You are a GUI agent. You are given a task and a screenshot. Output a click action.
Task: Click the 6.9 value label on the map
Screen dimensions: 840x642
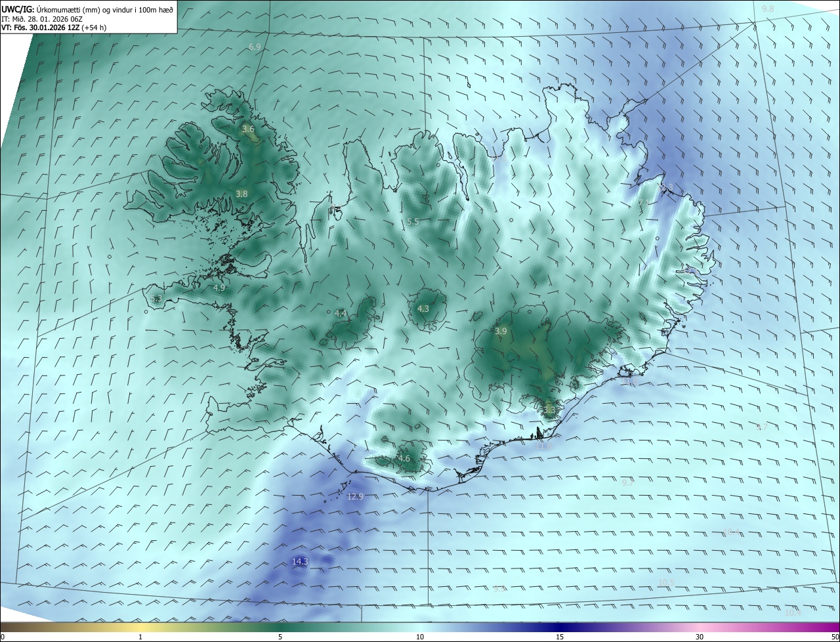pyautogui.click(x=255, y=47)
